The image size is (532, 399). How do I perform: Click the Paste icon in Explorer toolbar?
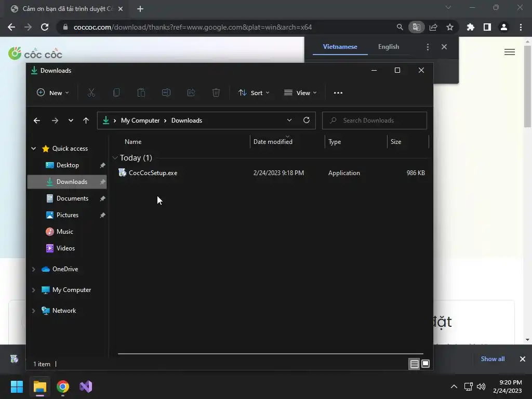click(x=141, y=92)
